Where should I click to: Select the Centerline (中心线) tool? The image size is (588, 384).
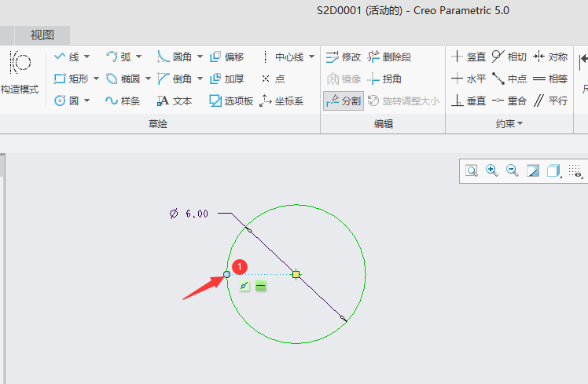click(x=282, y=57)
